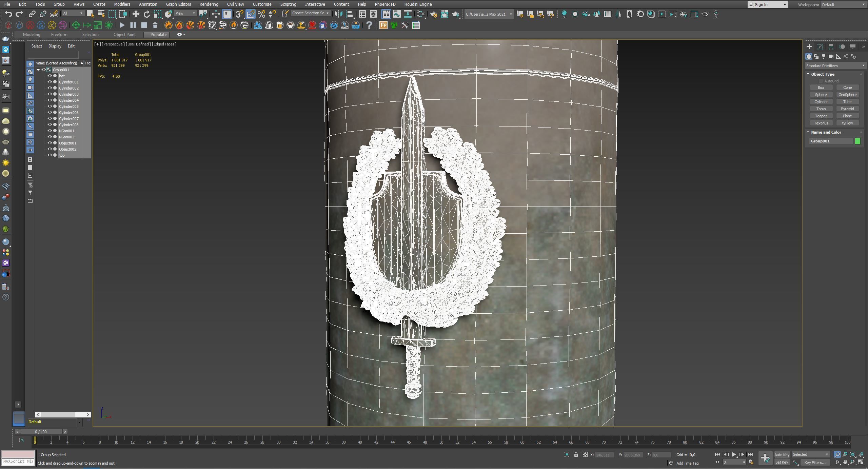Image resolution: width=868 pixels, height=469 pixels.
Task: Open the Modifiers menu
Action: [x=122, y=4]
